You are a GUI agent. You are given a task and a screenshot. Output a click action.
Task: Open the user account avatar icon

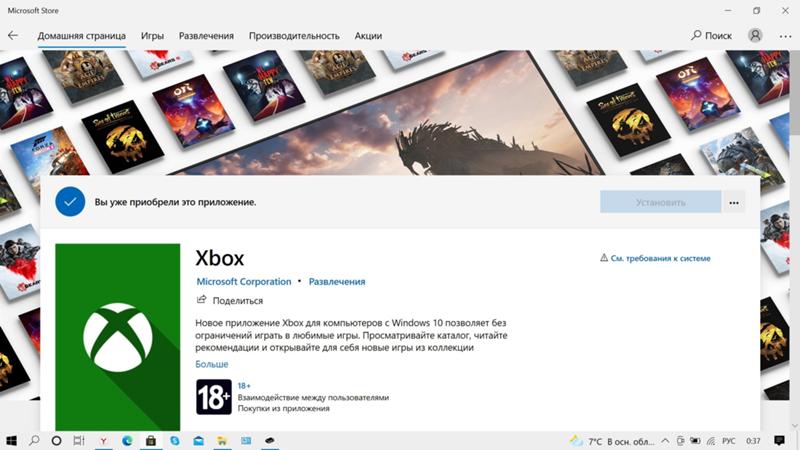(x=755, y=35)
